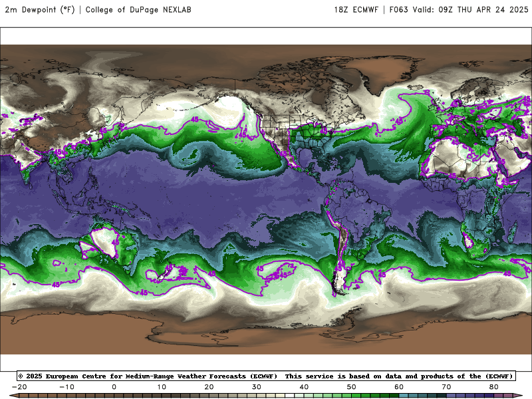The height and width of the screenshot is (399, 532).
Task: Click Australia on the dewpoint map
Action: 109,245
